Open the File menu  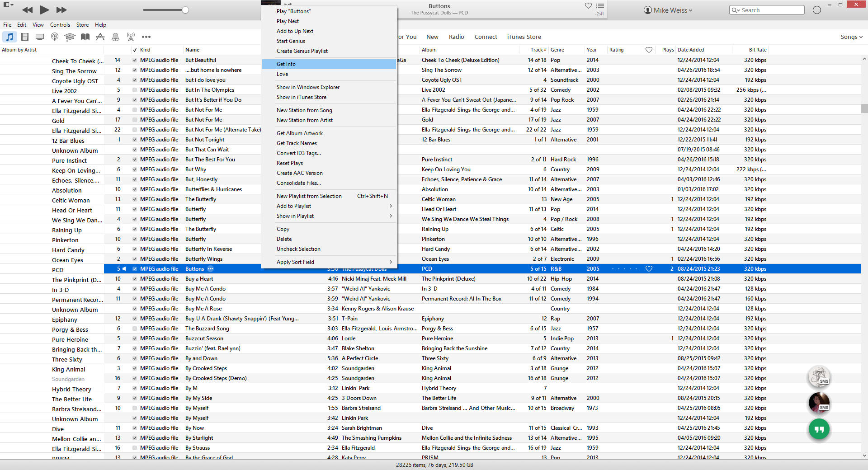pyautogui.click(x=7, y=25)
